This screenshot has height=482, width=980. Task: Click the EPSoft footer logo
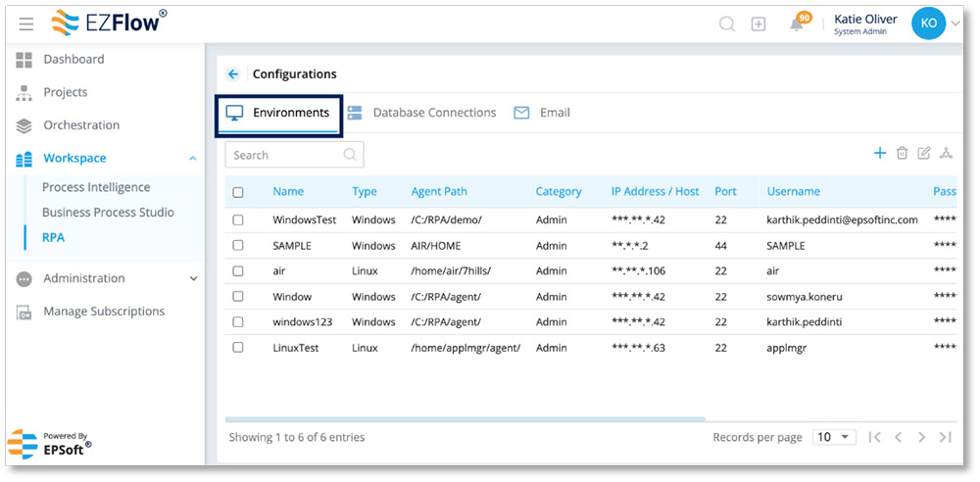tap(50, 445)
